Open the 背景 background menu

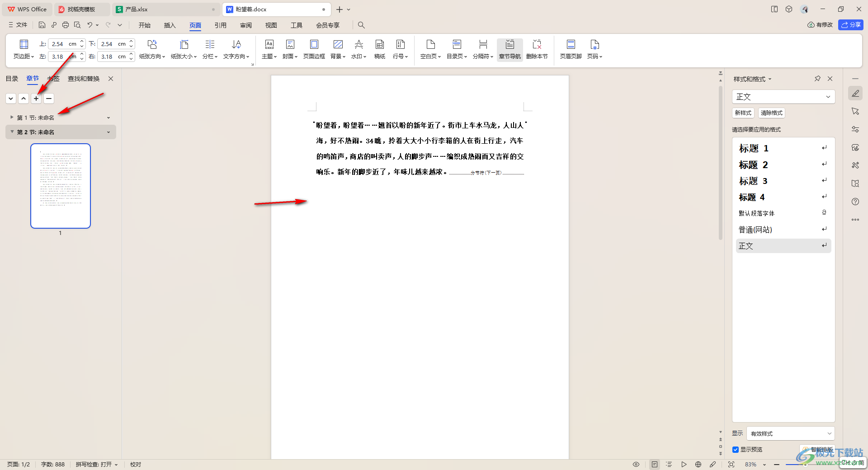point(338,49)
